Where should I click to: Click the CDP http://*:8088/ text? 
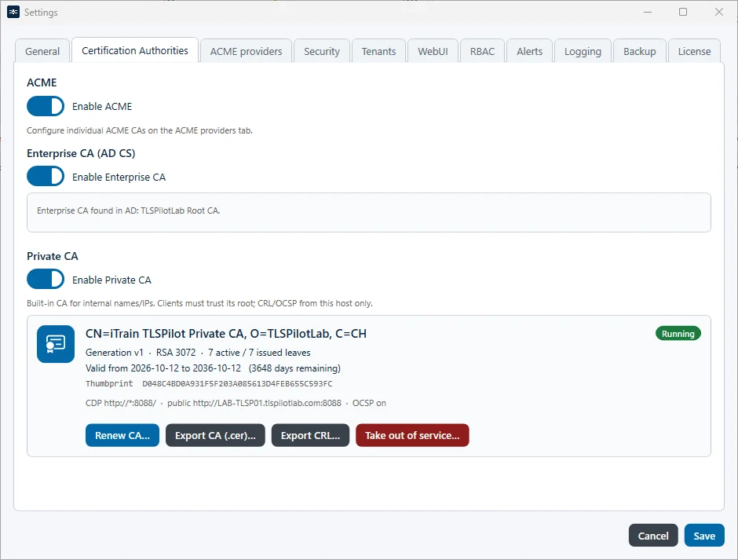pos(120,403)
